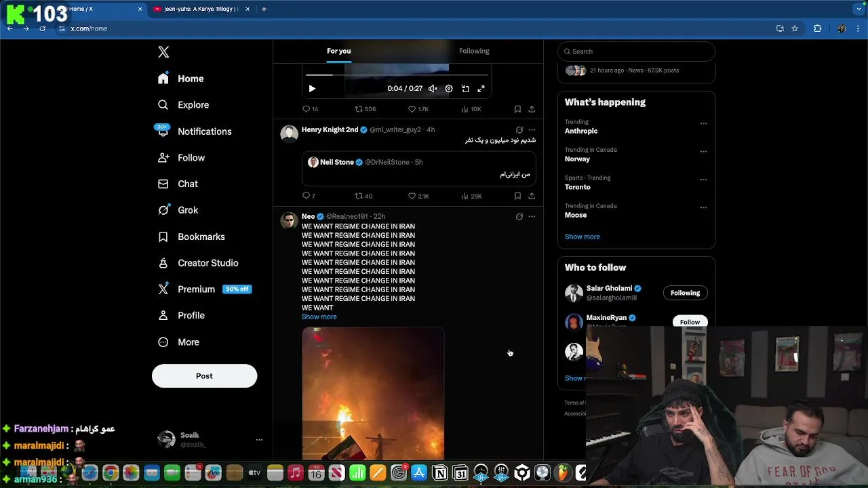Click the Search input field
Viewport: 868px width, 488px height.
tap(636, 52)
